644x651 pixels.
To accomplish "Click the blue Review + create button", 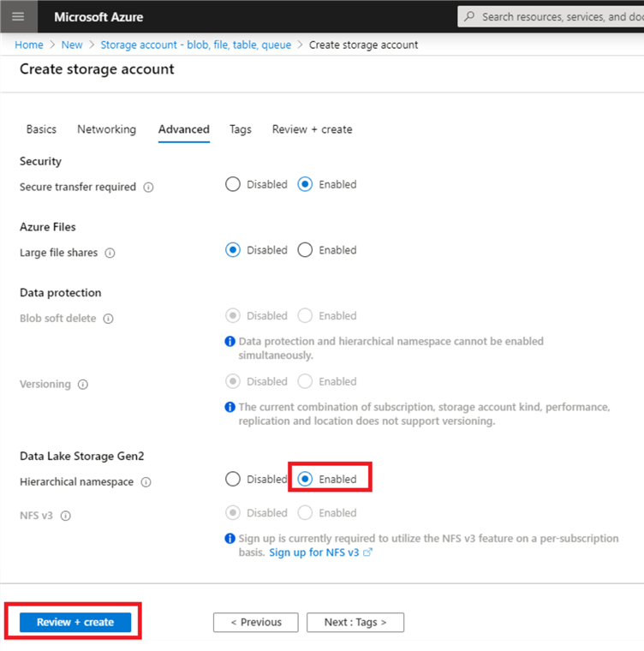I will (75, 622).
